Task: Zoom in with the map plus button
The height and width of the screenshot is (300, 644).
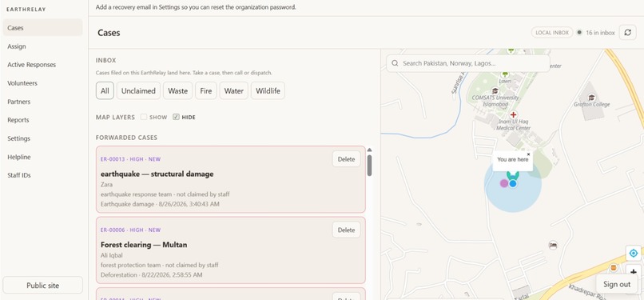Action: pos(634,271)
